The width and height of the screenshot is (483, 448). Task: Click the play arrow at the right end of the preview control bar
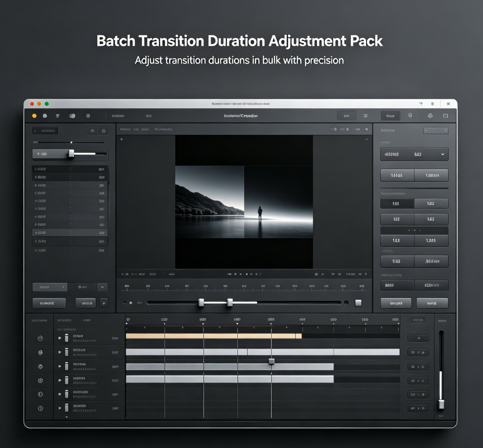366,274
